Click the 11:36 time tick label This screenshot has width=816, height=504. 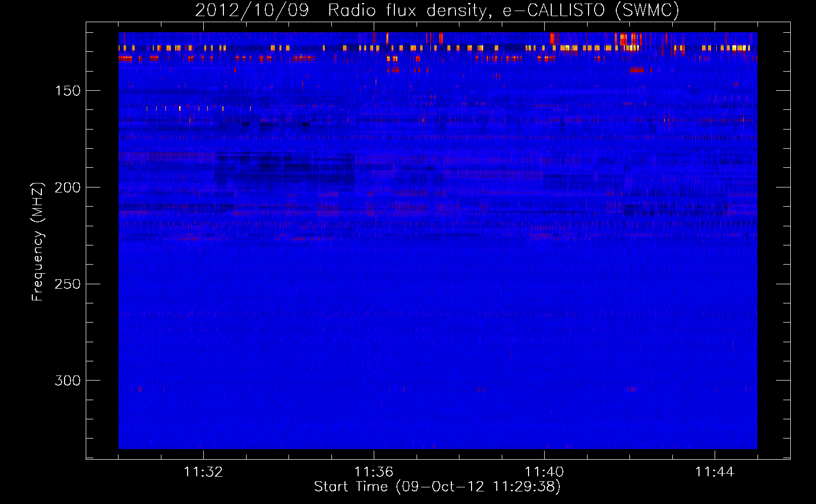[x=374, y=472]
